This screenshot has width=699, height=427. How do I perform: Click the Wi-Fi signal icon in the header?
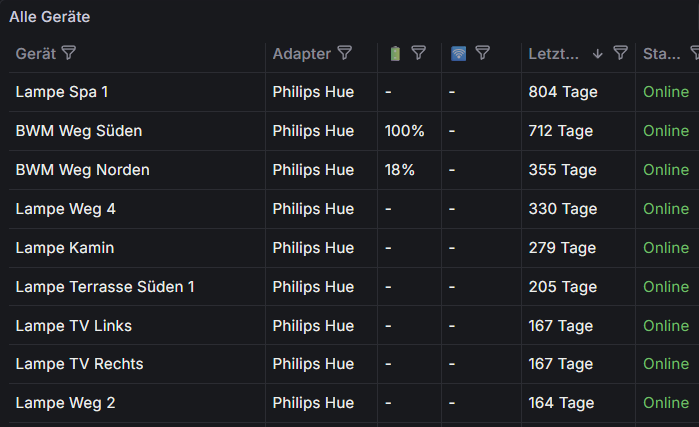tap(458, 53)
